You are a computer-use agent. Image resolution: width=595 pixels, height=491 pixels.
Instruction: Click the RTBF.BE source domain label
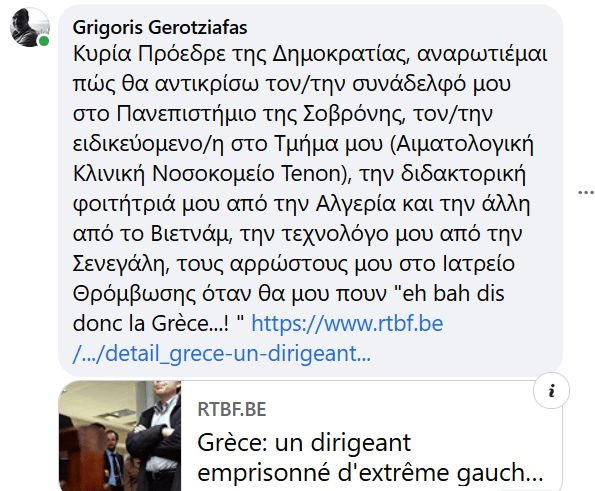tap(232, 409)
